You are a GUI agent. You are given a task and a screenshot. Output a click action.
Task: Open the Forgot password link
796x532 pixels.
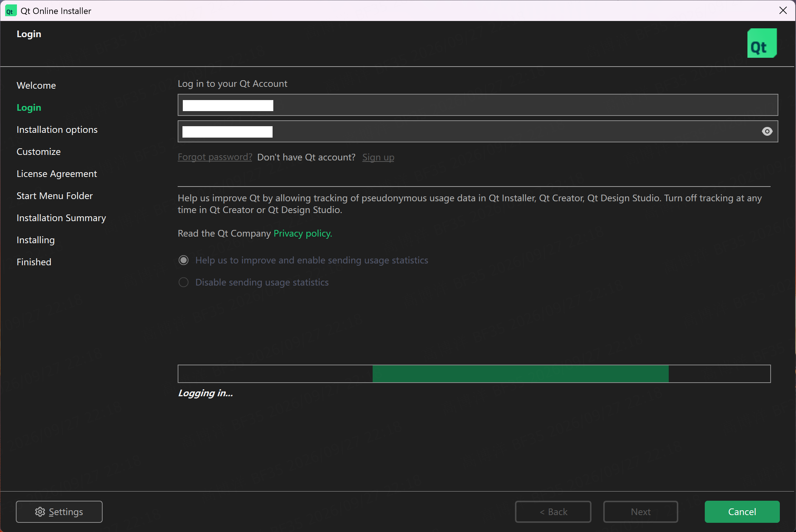215,157
